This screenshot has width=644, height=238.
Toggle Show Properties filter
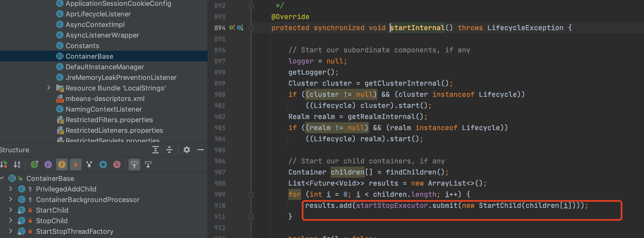(x=48, y=164)
